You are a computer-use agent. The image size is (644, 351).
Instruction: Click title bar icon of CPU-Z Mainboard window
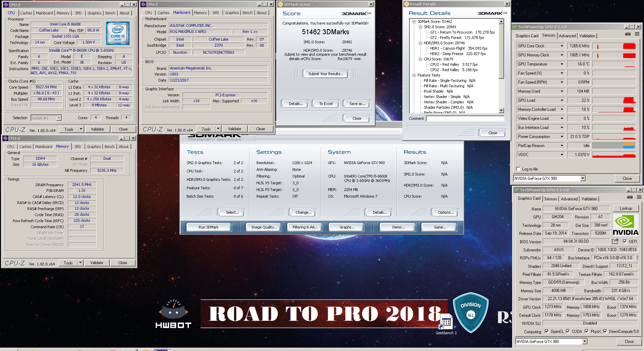143,4
